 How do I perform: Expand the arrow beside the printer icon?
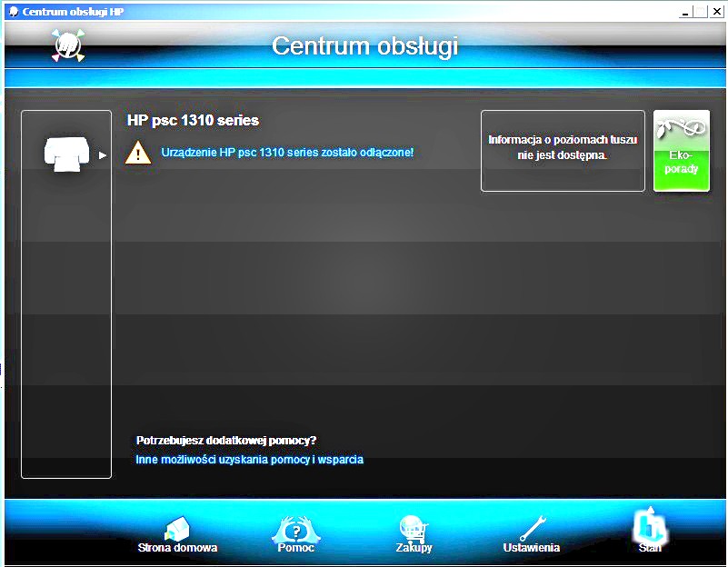(x=103, y=155)
